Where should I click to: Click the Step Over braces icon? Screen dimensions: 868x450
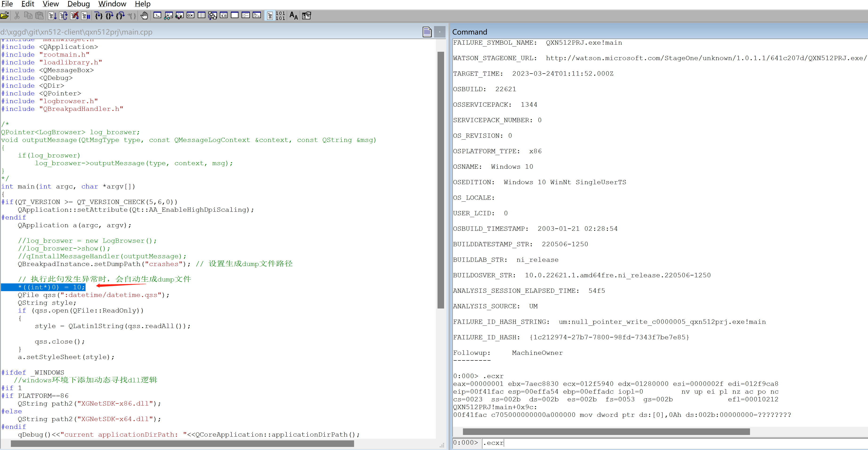(x=109, y=16)
